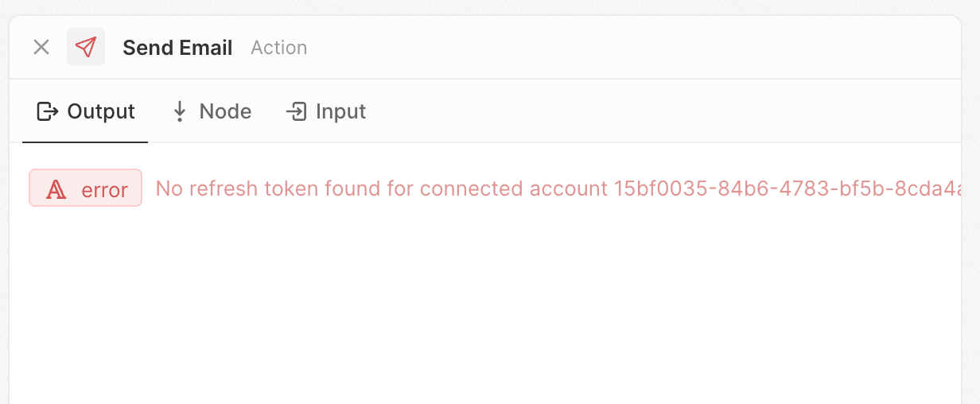This screenshot has height=404, width=980.
Task: Close the Send Email panel
Action: 41,48
